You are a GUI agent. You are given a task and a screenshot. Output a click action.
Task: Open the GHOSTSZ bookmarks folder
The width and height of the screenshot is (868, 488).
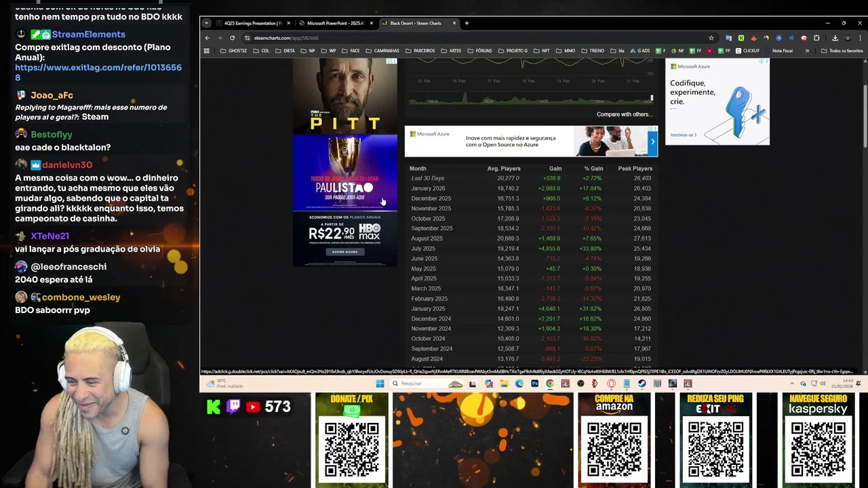[234, 51]
